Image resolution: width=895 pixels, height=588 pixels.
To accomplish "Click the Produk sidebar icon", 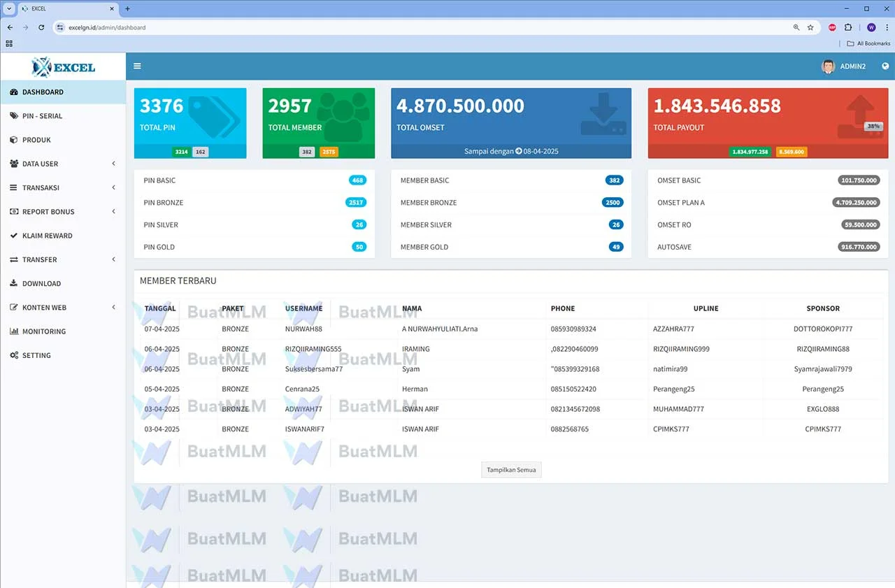I will (x=13, y=140).
